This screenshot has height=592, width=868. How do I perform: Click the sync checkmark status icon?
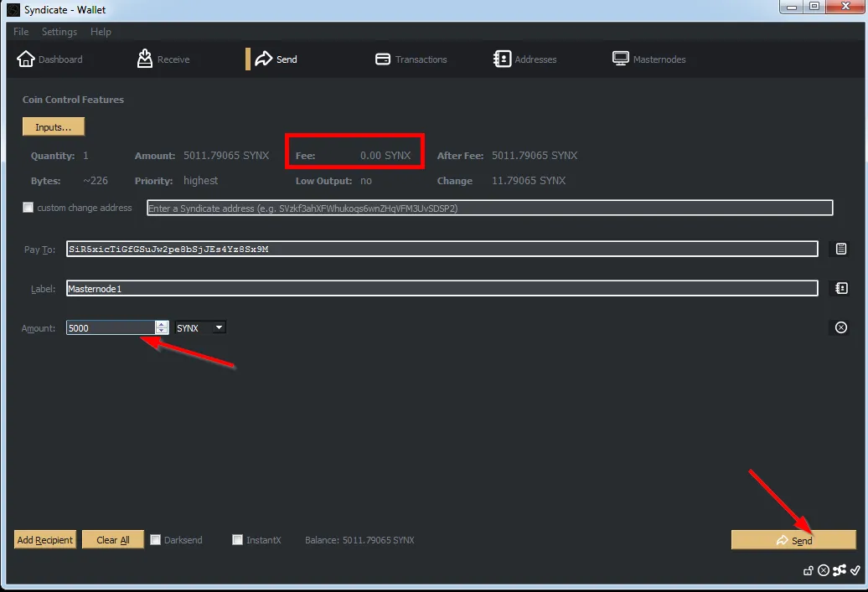coord(855,570)
